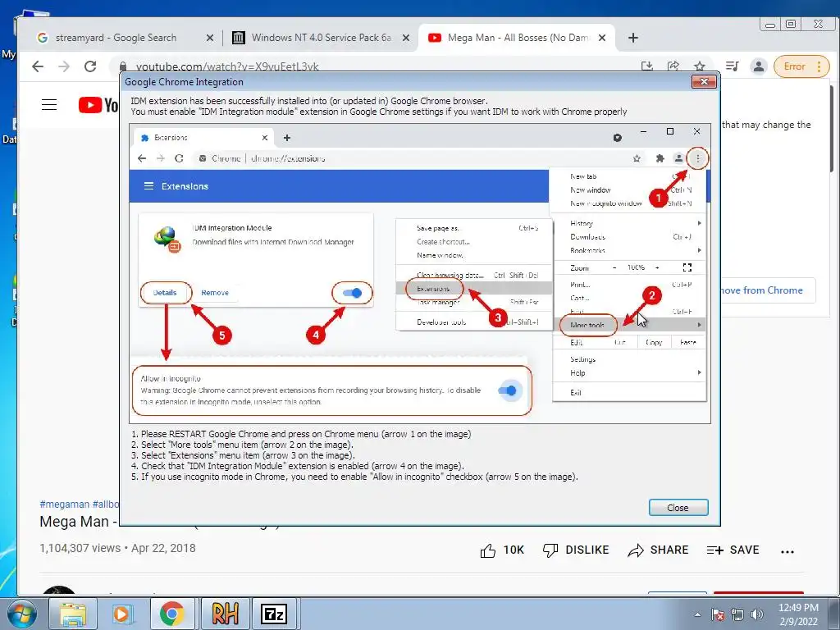
Task: Close the Windows NT 4.0 Service Pack tab
Action: pos(405,38)
